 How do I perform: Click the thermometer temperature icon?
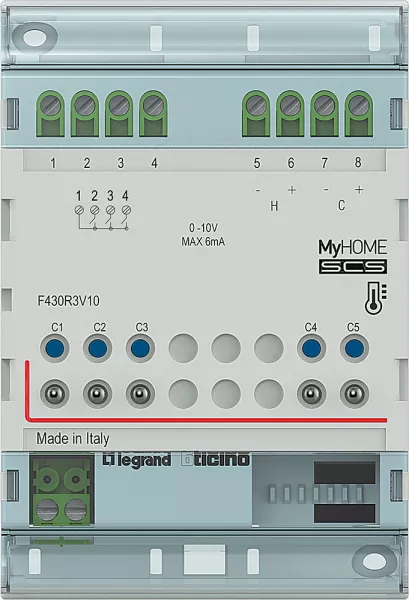pos(375,298)
